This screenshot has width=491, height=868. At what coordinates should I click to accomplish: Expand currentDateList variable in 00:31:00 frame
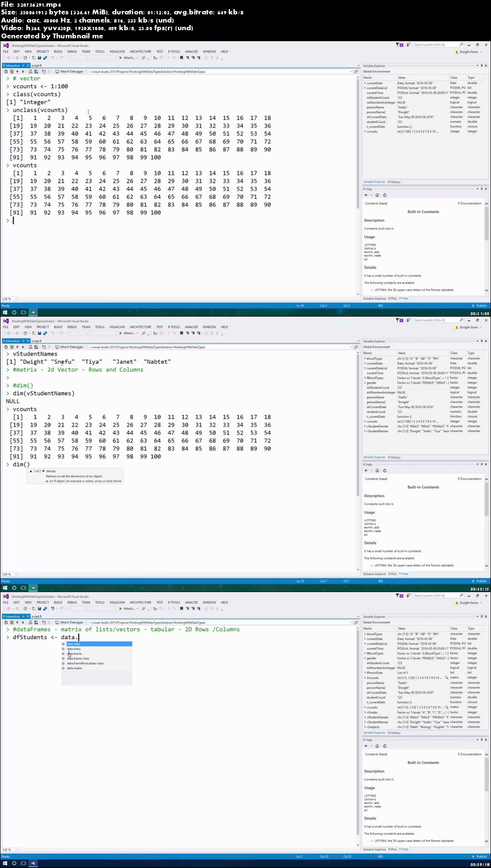[x=365, y=88]
